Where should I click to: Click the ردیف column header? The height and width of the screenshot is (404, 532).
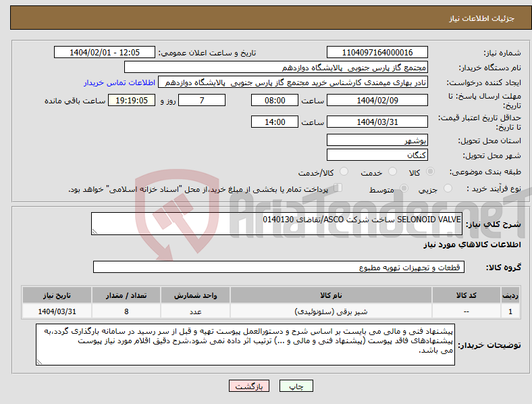[x=510, y=295]
